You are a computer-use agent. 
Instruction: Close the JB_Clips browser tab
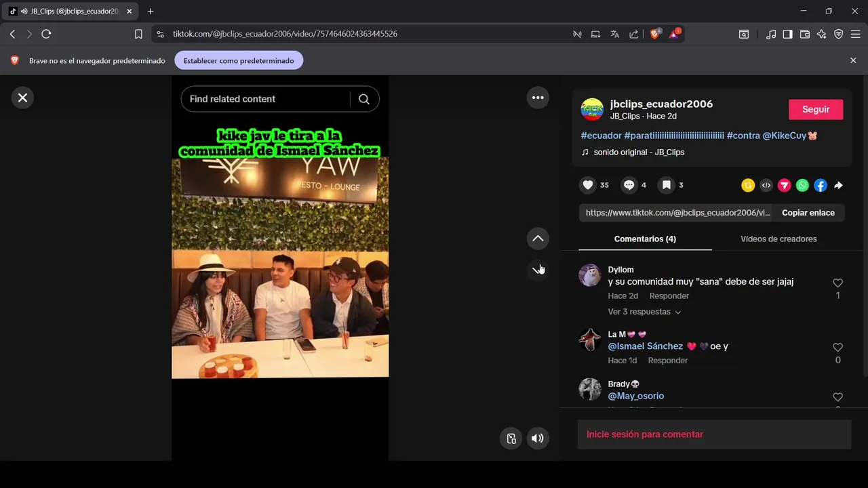pos(129,12)
